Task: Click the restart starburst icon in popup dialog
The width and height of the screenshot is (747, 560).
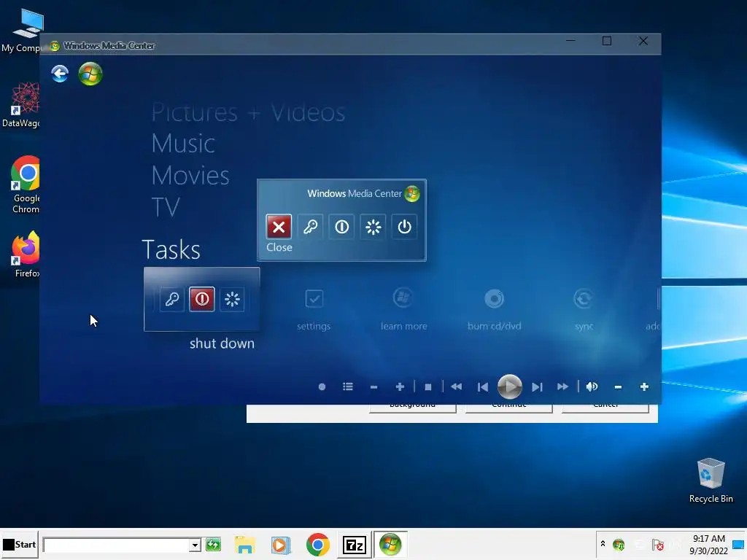Action: (373, 227)
